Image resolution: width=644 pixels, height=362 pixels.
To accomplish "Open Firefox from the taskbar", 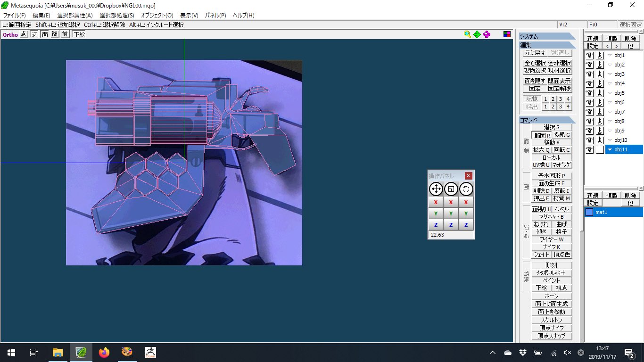I will click(104, 352).
